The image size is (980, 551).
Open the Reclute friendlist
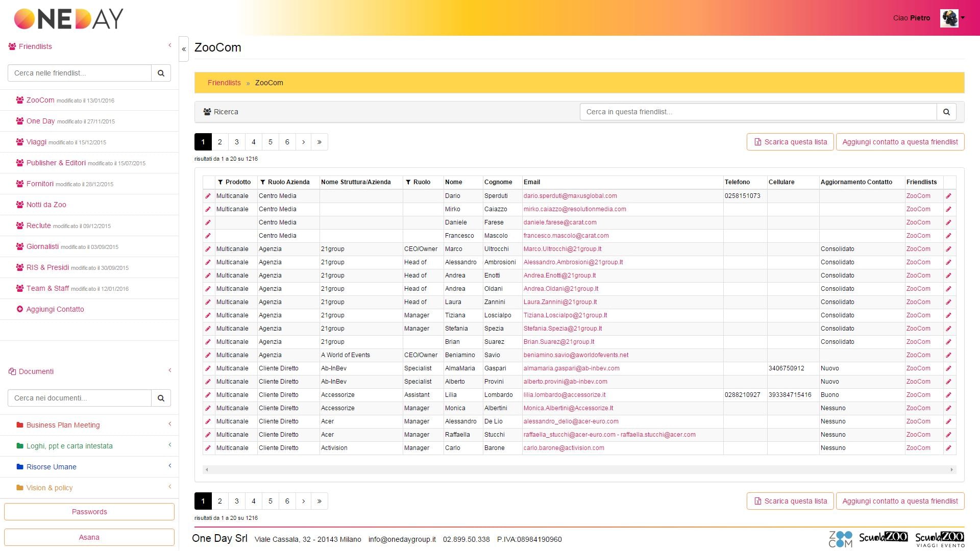39,226
